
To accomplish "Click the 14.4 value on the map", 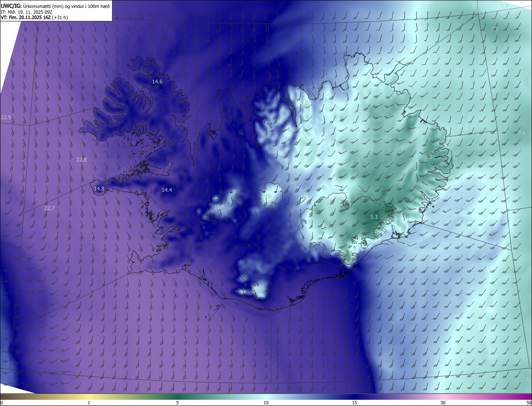I will 167,190.
